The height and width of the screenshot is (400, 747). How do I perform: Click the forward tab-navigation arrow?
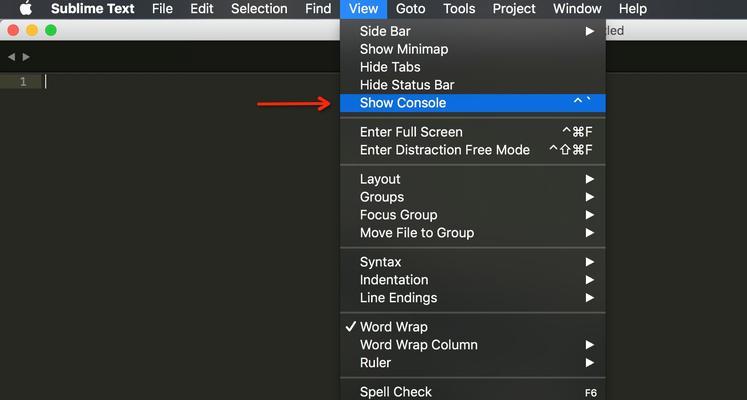click(26, 57)
